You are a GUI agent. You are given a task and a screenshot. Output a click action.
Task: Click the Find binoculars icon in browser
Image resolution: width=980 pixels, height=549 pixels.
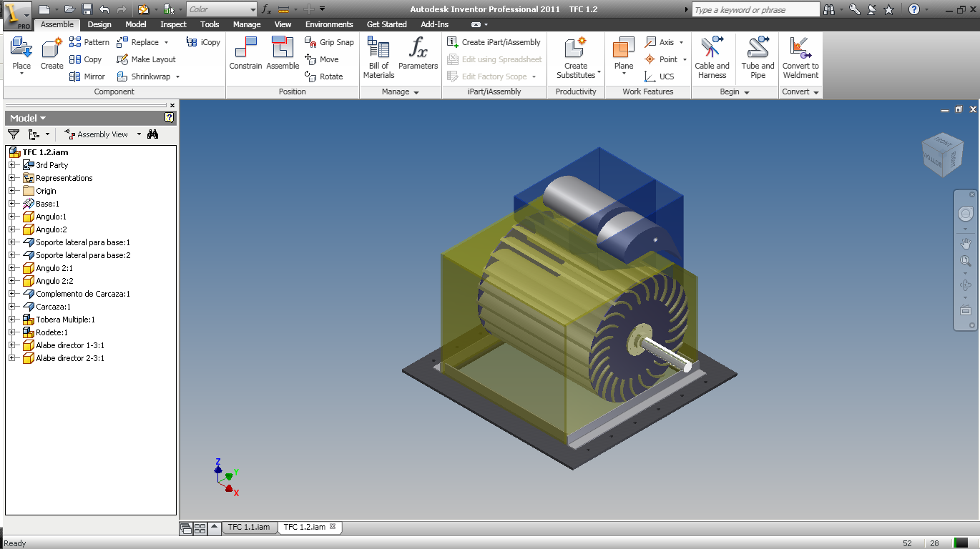(152, 134)
